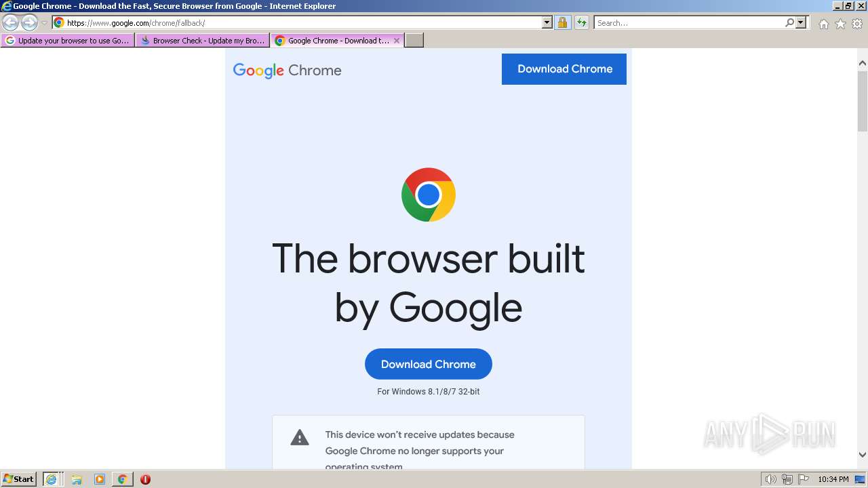Click the Action Center flag icon

click(x=804, y=479)
